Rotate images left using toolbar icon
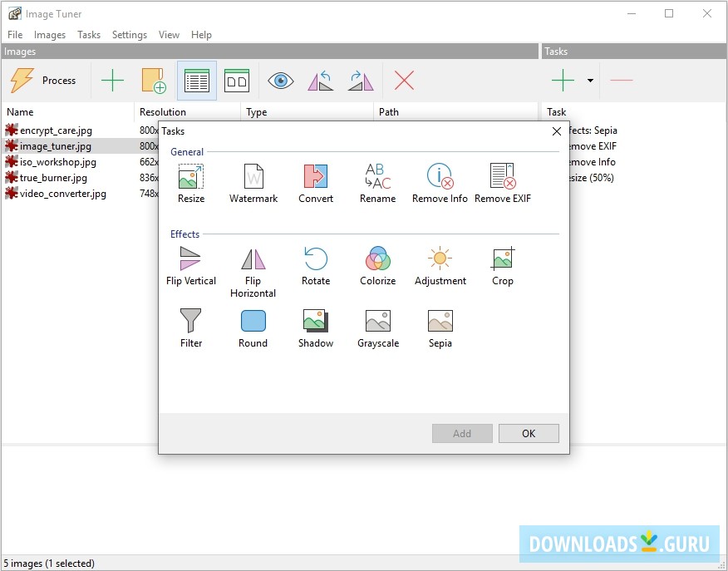The height and width of the screenshot is (571, 728). coord(320,81)
